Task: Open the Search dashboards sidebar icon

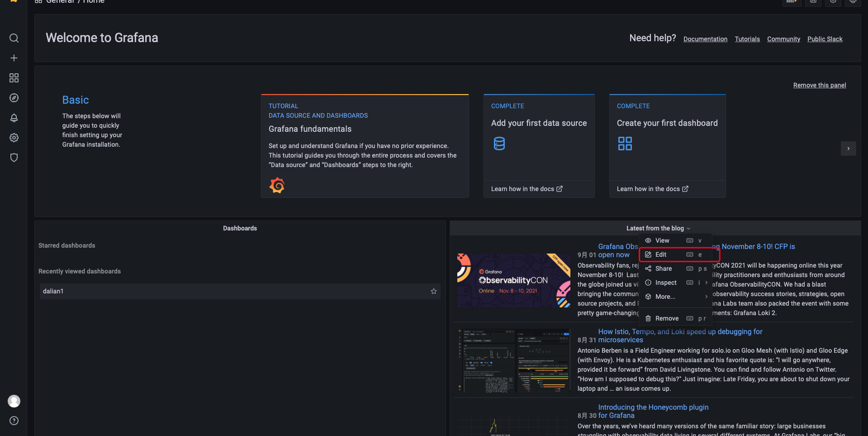Action: (x=14, y=38)
